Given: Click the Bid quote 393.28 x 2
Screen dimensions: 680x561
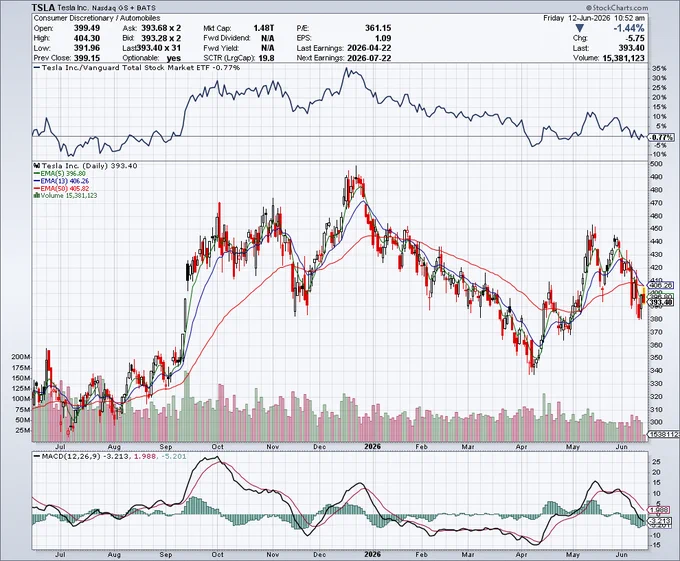Looking at the screenshot, I should 161,38.
